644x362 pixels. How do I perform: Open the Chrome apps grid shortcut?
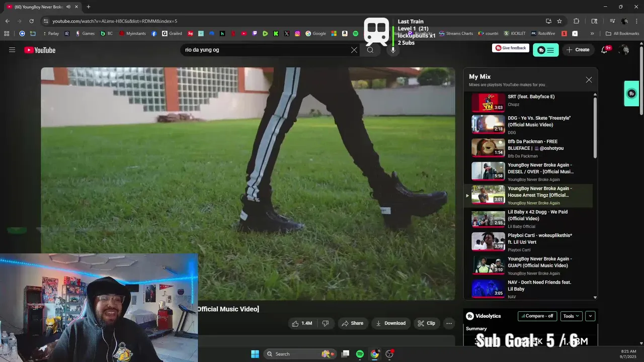tap(7, 34)
